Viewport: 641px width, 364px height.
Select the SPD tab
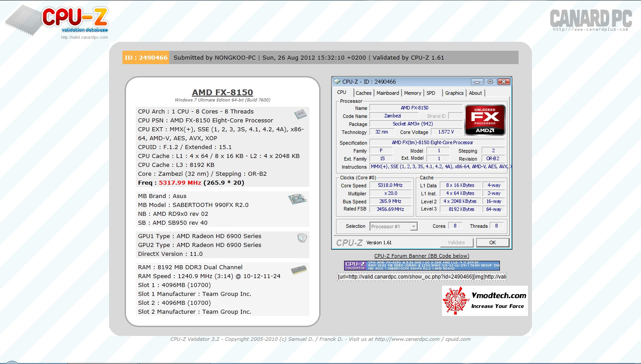[x=431, y=93]
